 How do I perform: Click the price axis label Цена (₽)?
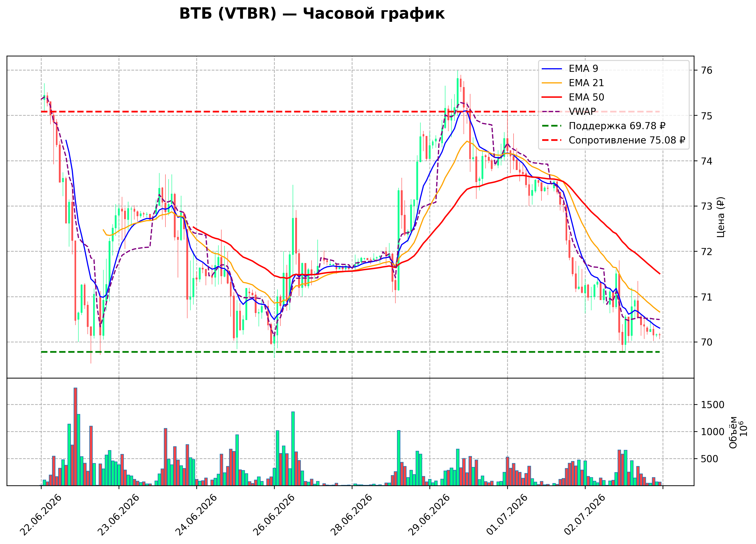click(720, 217)
